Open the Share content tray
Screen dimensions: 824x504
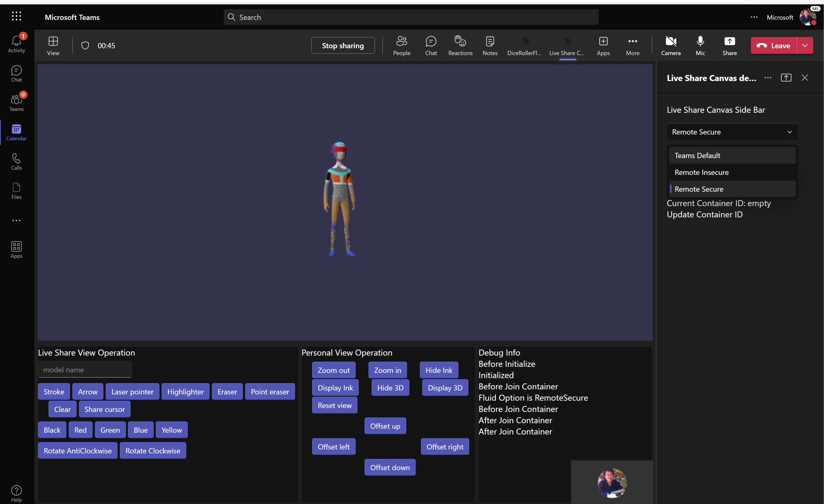[729, 46]
